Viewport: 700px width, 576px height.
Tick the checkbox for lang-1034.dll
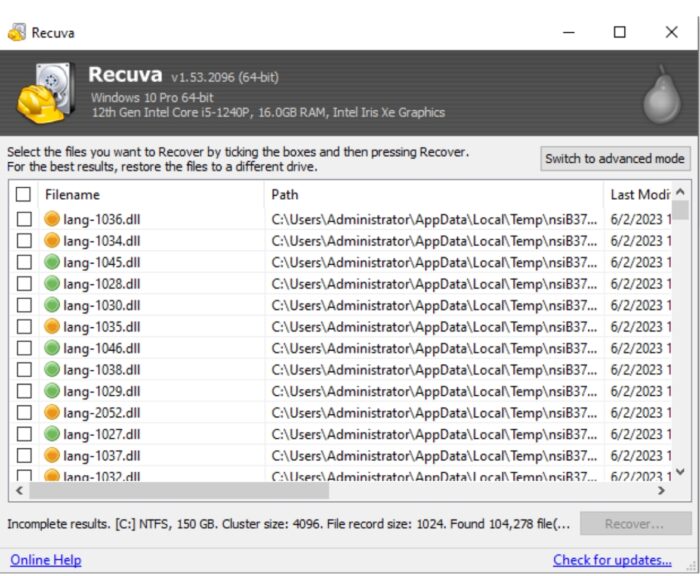[x=24, y=241]
